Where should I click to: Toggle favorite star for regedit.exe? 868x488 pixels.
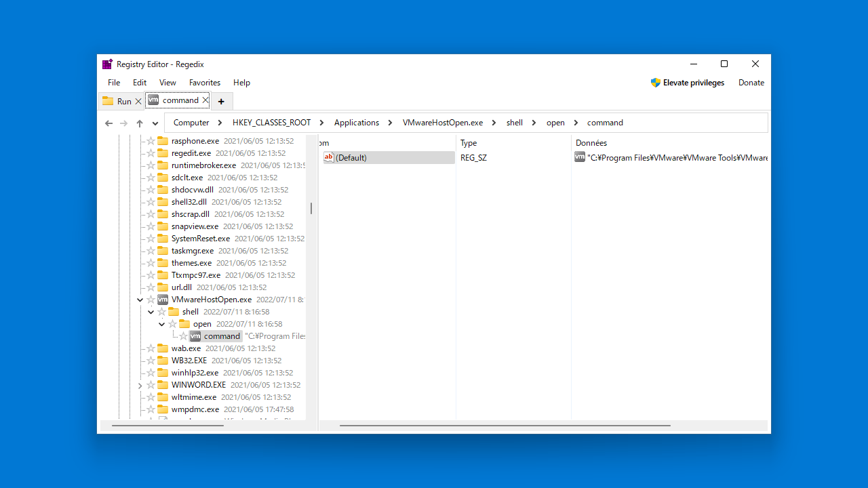coord(151,153)
